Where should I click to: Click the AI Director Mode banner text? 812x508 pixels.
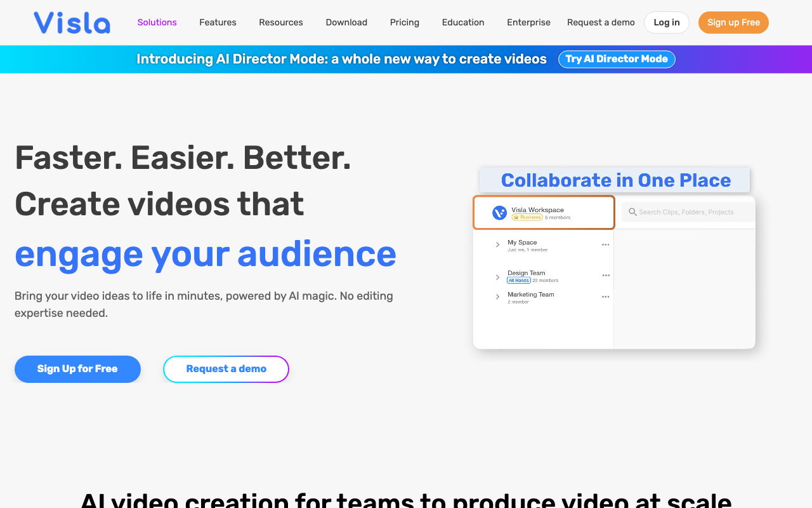341,59
